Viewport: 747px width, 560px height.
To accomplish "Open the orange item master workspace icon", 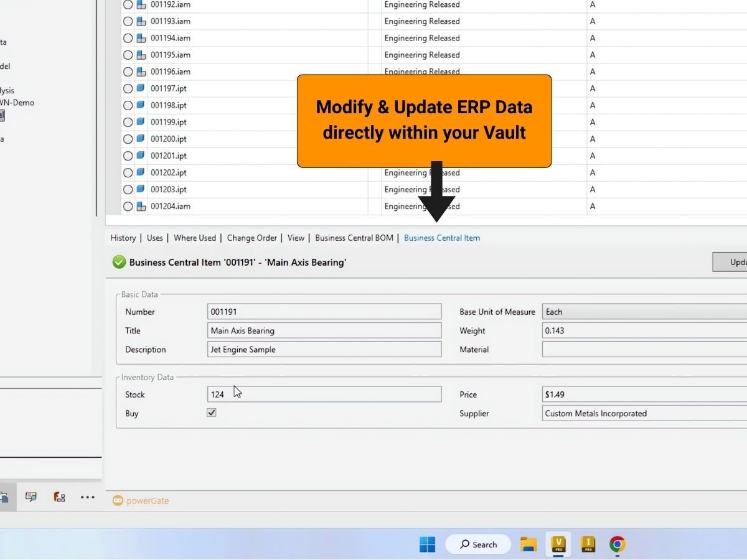I will 59,497.
